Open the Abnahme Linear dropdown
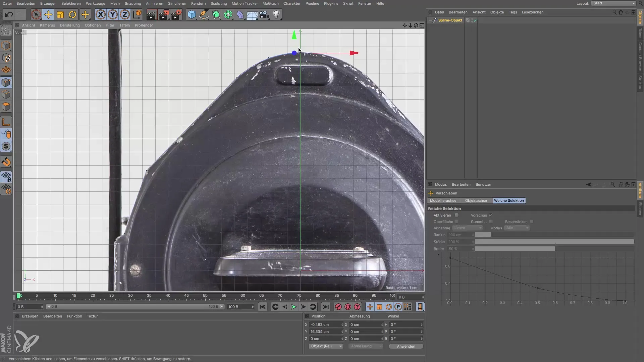 click(x=467, y=228)
